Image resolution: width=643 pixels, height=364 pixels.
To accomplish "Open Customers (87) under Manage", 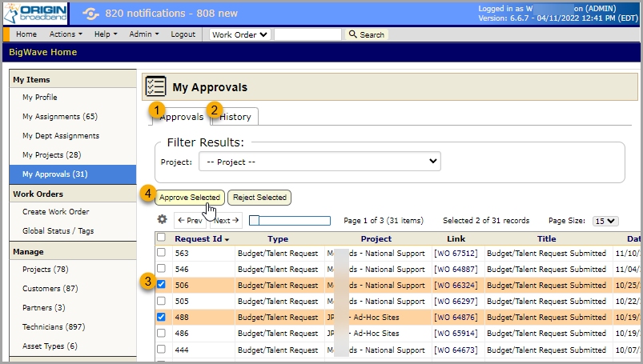I will [50, 289].
